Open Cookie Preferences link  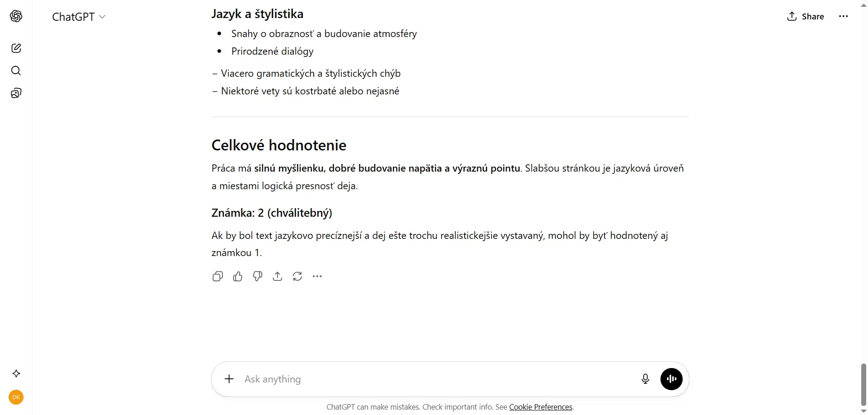pos(541,407)
